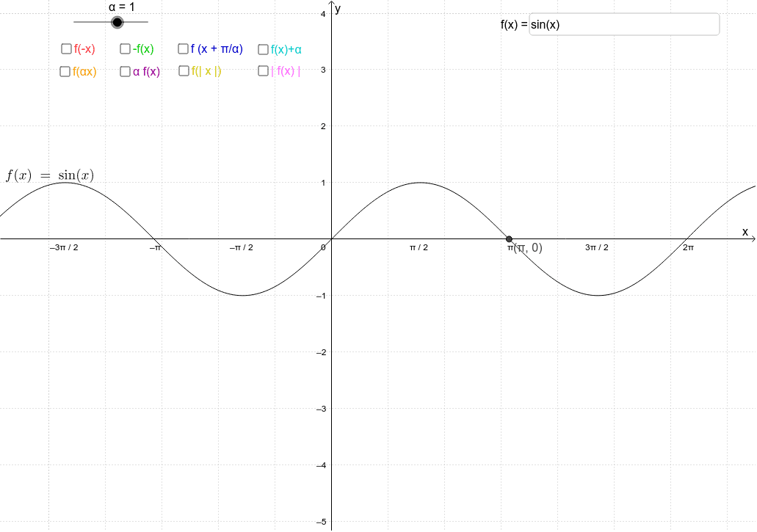
Task: Check the -f(x) reflection box
Action: 125,48
